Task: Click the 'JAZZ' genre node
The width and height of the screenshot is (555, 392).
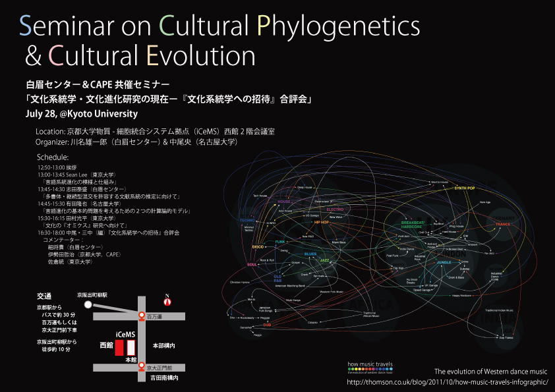Action: 324,260
